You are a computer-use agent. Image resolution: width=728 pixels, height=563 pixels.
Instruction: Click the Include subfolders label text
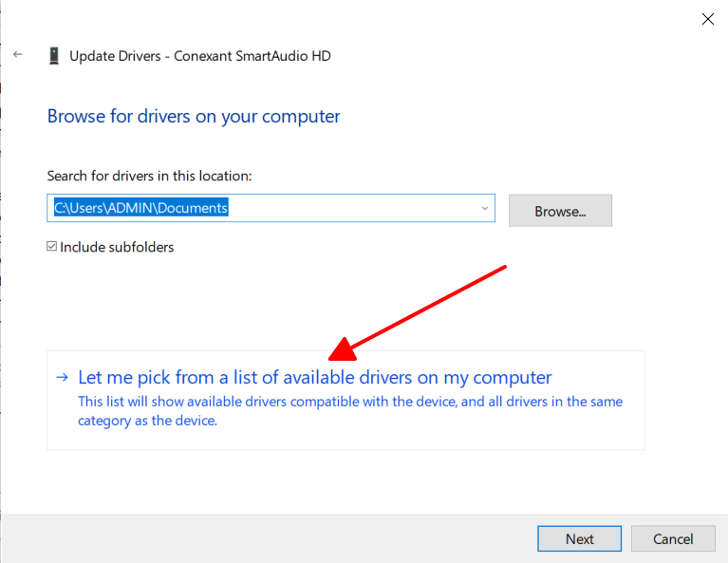(x=117, y=247)
